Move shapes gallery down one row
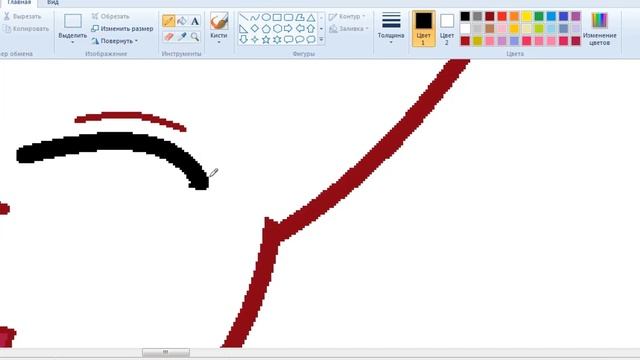The image size is (640, 360). pos(321,29)
